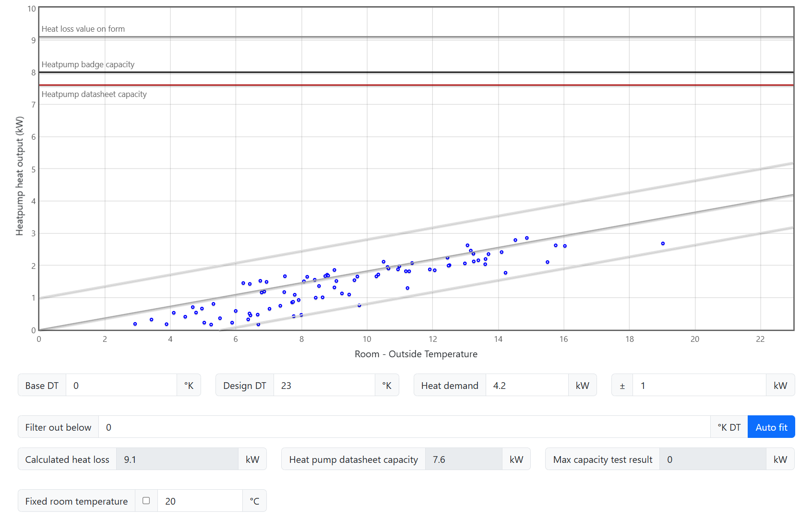Click the Base DT input field
Image resolution: width=812 pixels, height=520 pixels.
pyautogui.click(x=121, y=386)
